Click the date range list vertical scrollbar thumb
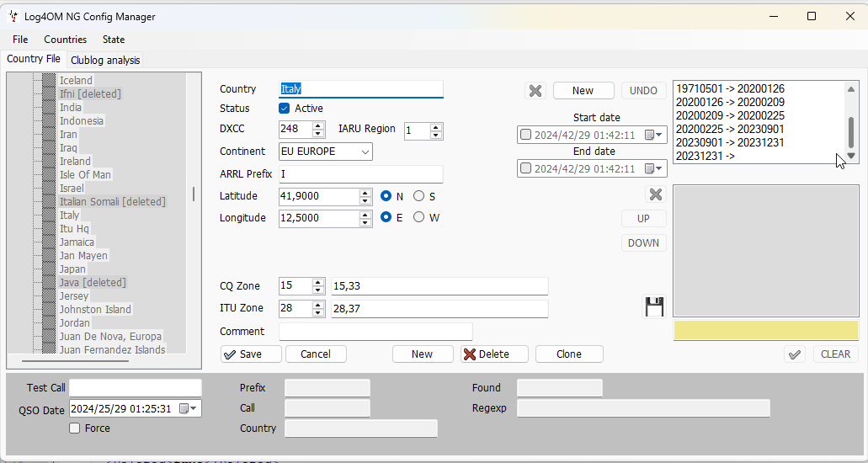This screenshot has width=868, height=463. pos(851,132)
